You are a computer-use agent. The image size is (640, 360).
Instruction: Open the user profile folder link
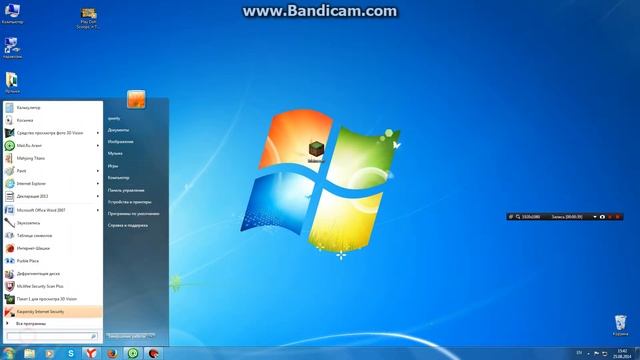click(x=114, y=118)
